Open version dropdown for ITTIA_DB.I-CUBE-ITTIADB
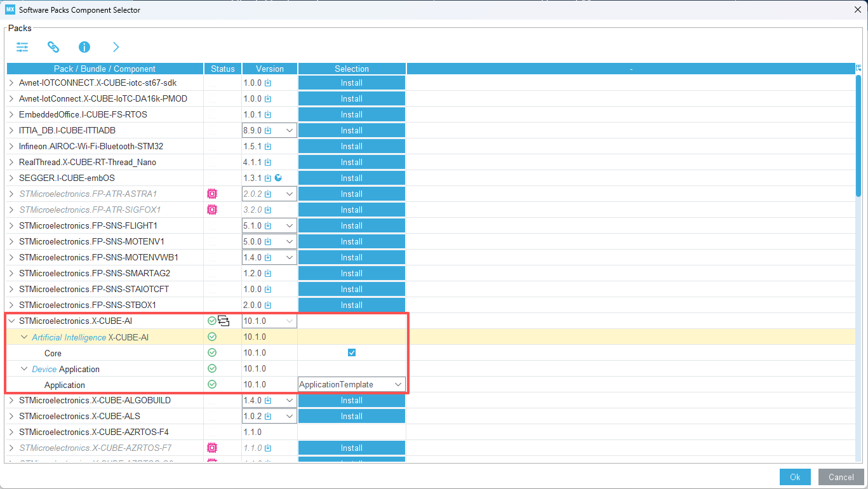This screenshot has width=868, height=489. tap(289, 130)
